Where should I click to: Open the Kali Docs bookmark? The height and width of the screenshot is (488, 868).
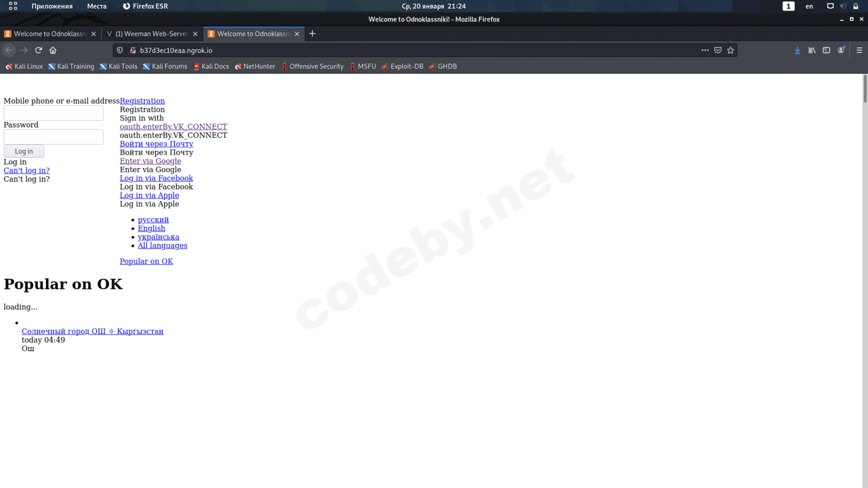(x=211, y=67)
